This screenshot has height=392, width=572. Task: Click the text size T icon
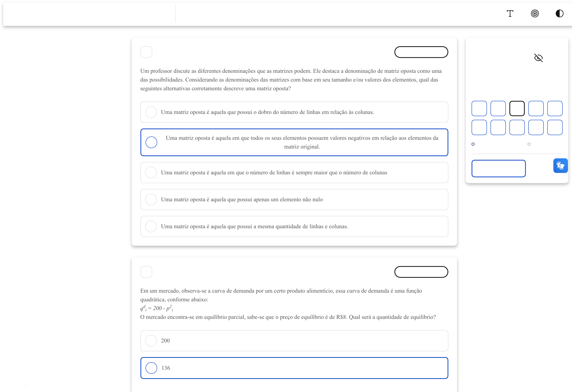[510, 13]
